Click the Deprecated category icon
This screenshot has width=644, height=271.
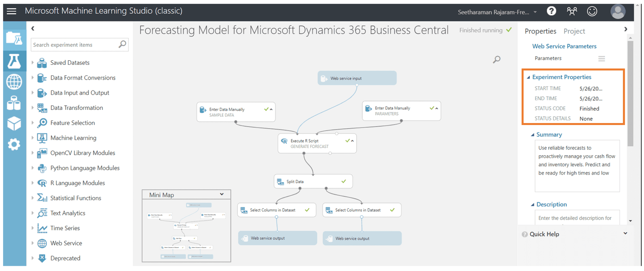click(42, 258)
